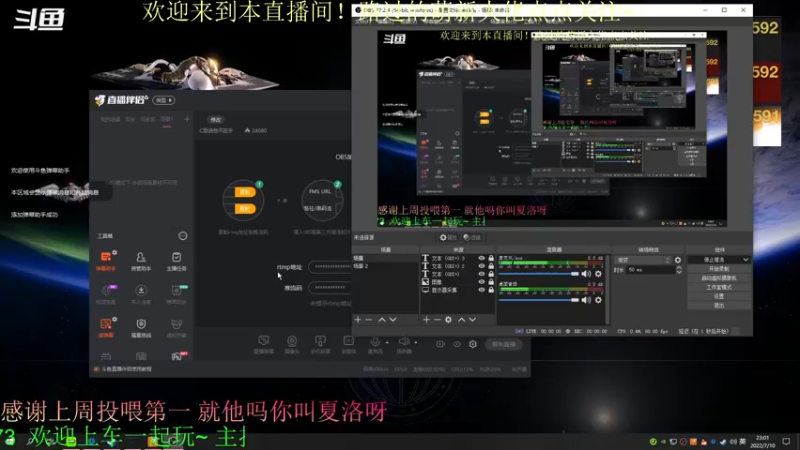Screen dimensions: 800x450
Task: Expand microphone options arrow in 直播伴侣
Action: click(x=387, y=342)
